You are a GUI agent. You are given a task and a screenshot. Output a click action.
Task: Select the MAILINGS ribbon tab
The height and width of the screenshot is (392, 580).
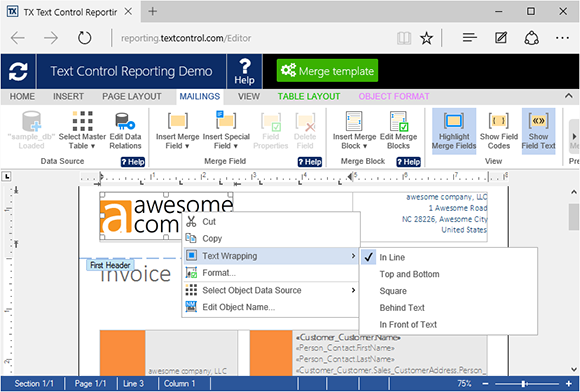[200, 97]
